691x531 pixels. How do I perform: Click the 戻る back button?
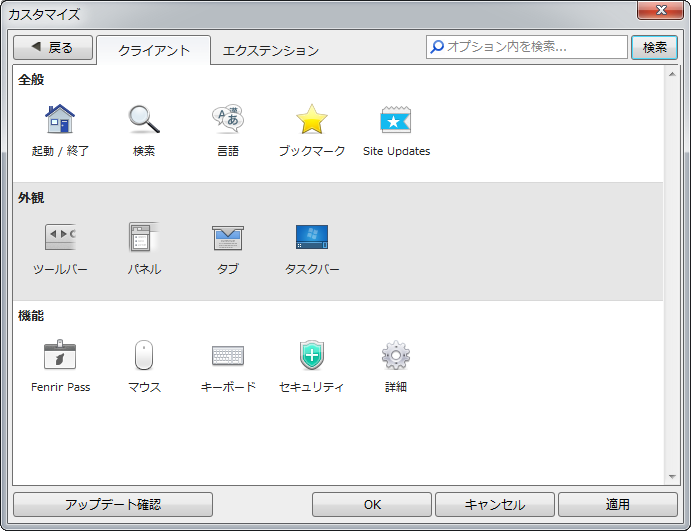click(x=53, y=47)
